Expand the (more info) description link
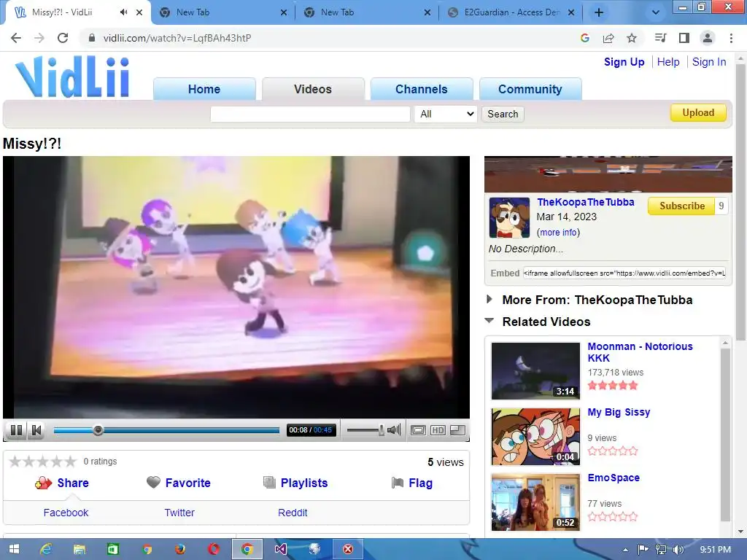Screen dimensions: 747x560 (558, 233)
